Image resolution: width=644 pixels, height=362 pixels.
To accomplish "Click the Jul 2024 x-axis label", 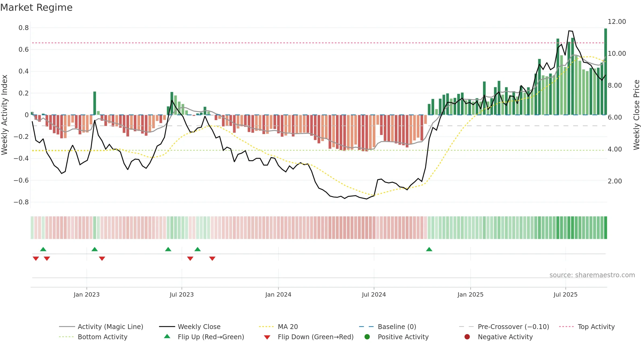I will pos(374,295).
